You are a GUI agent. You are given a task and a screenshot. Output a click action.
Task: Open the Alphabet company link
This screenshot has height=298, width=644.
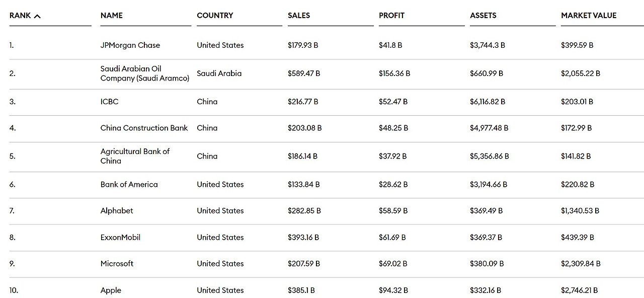117,211
